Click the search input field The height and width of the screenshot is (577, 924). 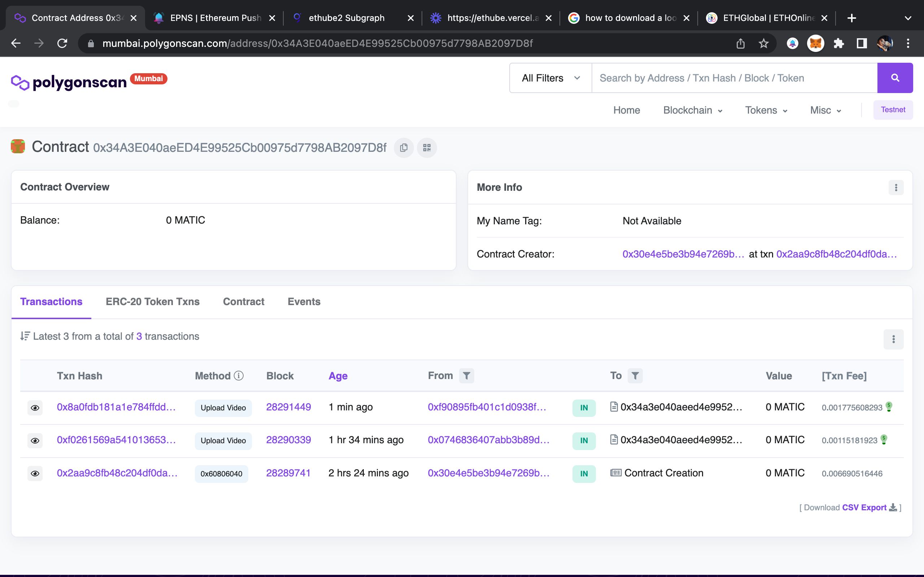732,78
